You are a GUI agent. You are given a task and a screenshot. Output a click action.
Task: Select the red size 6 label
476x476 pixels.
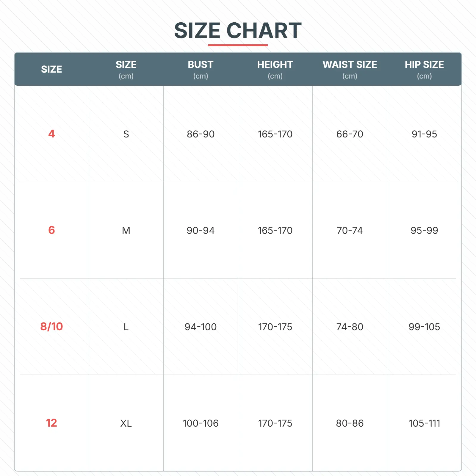51,230
